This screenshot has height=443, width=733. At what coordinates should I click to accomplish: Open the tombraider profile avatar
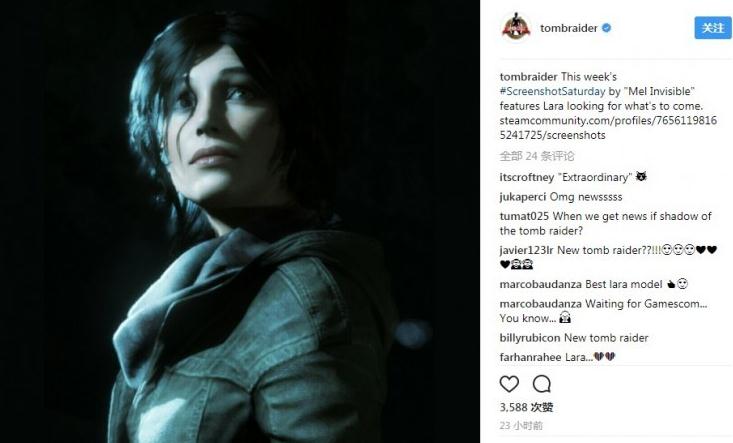[x=516, y=28]
